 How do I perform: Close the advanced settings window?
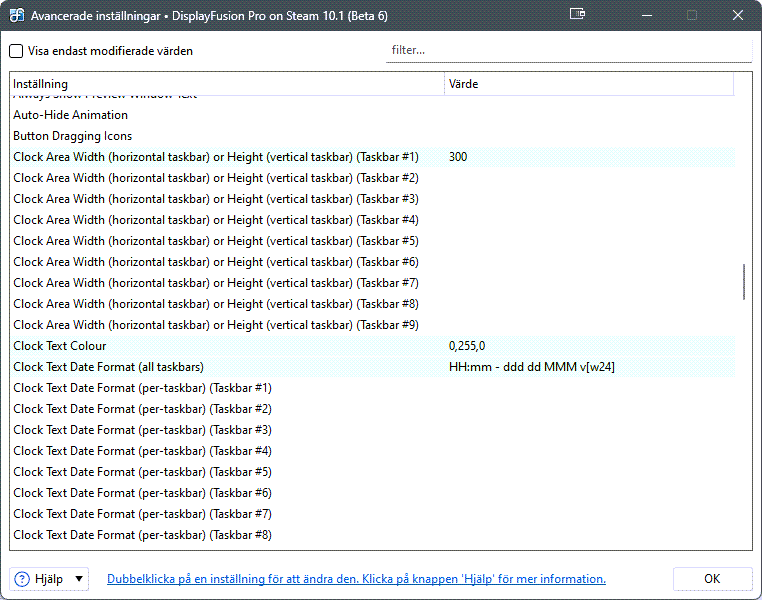pyautogui.click(x=737, y=15)
